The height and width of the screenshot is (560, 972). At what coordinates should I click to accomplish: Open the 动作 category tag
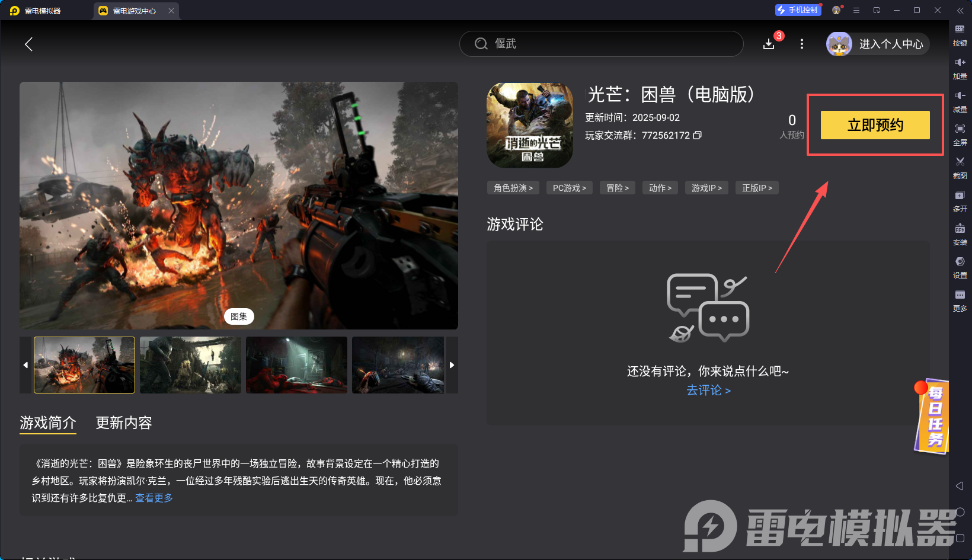point(660,188)
